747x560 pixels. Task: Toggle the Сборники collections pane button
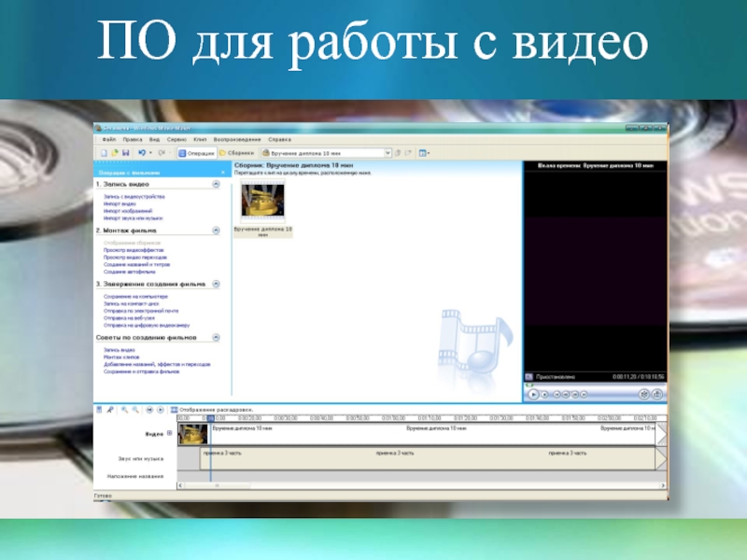(239, 152)
